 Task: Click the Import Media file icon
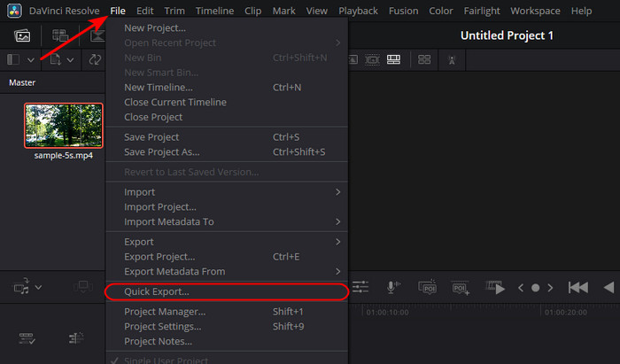[55, 59]
